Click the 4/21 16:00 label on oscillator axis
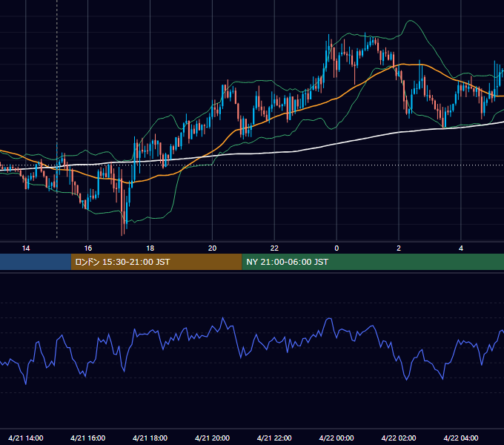Image resolution: width=504 pixels, height=445 pixels. pyautogui.click(x=87, y=438)
